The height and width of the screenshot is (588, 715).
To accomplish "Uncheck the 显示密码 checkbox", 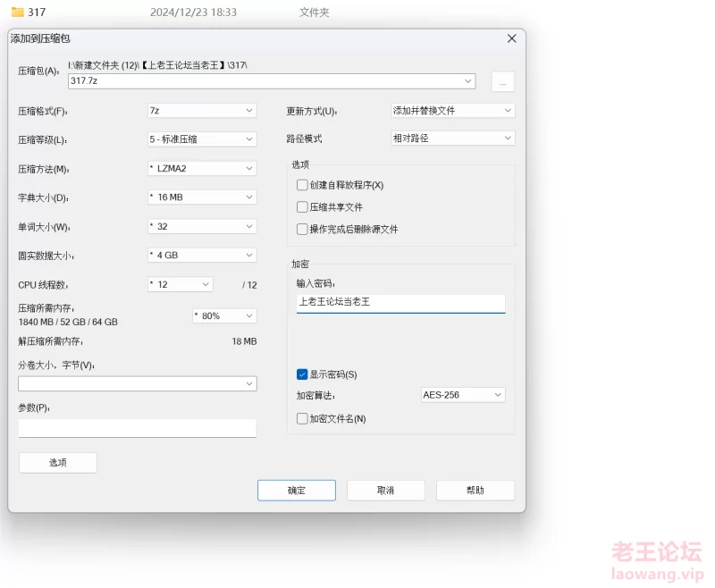I will pyautogui.click(x=302, y=374).
